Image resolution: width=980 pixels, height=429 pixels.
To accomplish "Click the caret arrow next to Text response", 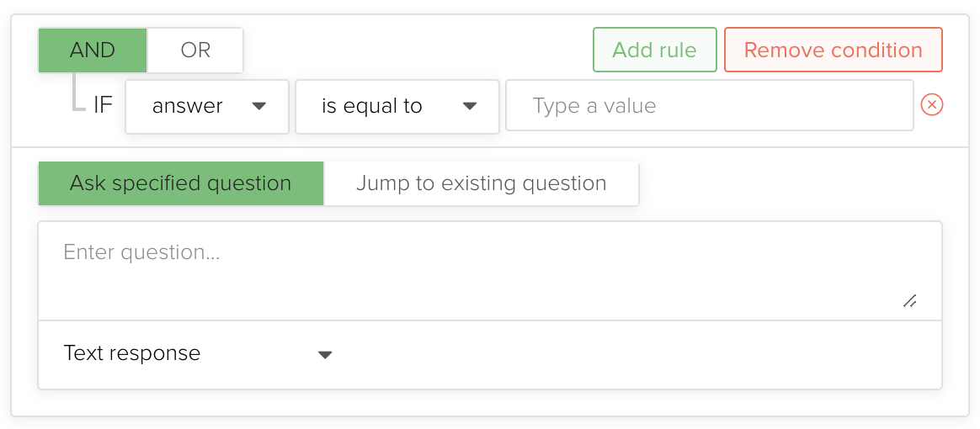I will pyautogui.click(x=325, y=355).
